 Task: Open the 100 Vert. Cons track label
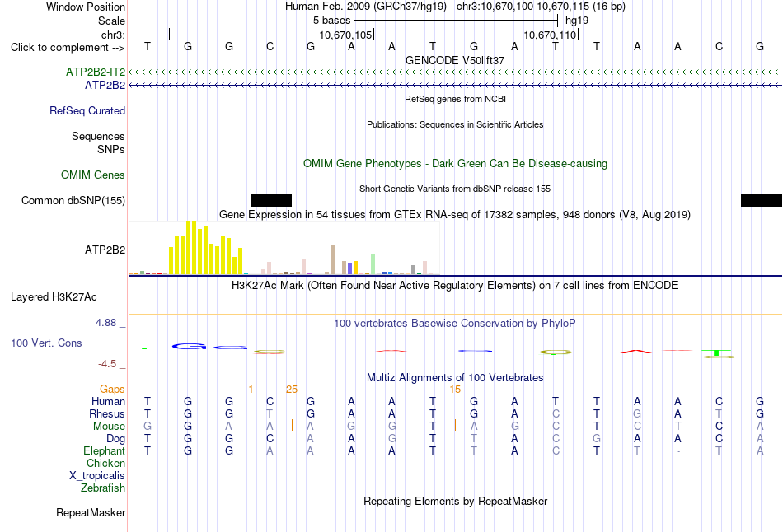[x=46, y=343]
